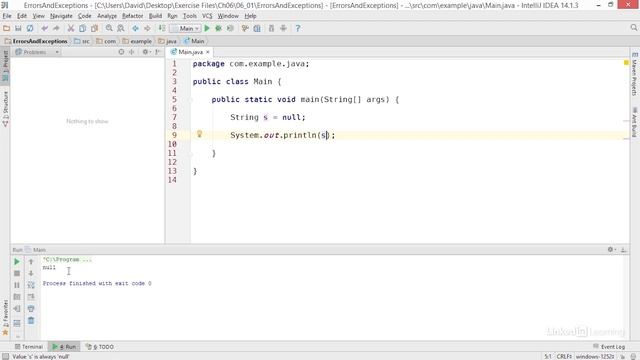640x360 pixels.
Task: Toggle scroll to end in console
Action: point(31,297)
